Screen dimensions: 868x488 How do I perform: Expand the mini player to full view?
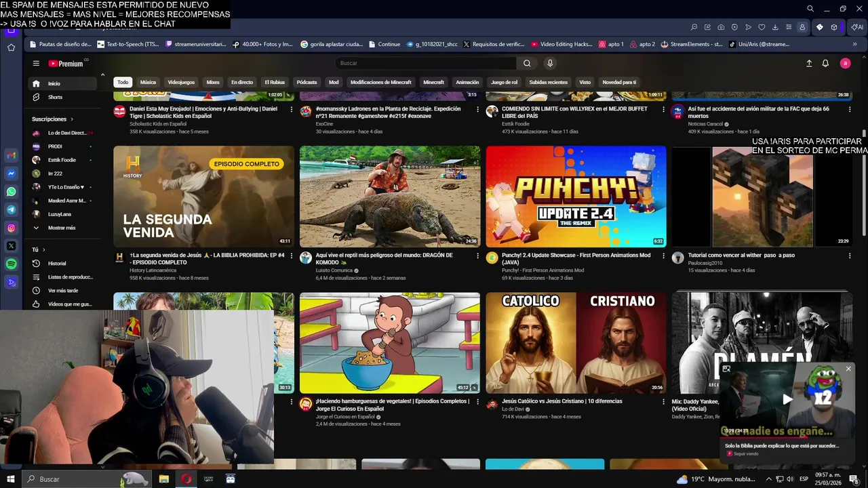(x=726, y=369)
